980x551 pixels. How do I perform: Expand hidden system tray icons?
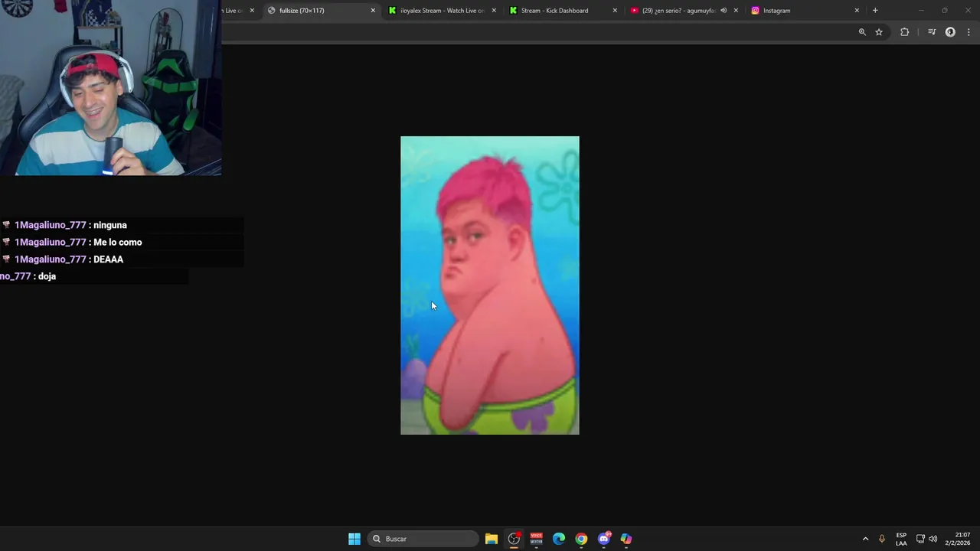[865, 539]
